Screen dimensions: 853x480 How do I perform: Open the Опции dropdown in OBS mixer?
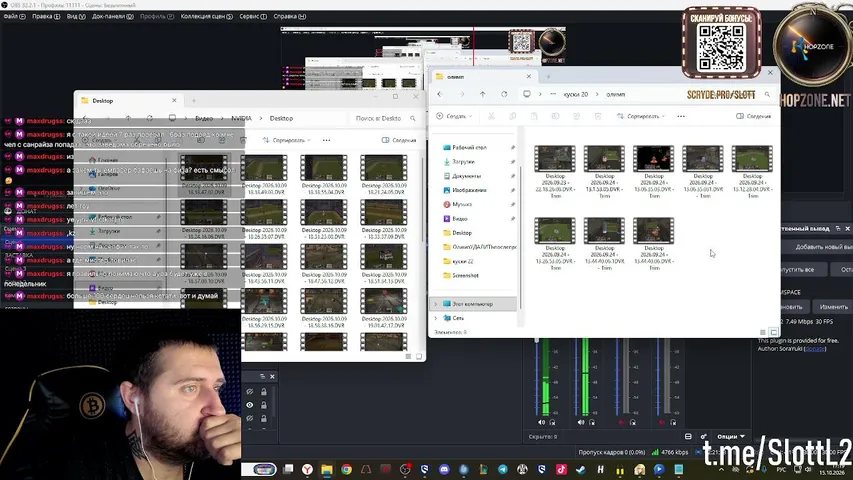point(731,436)
